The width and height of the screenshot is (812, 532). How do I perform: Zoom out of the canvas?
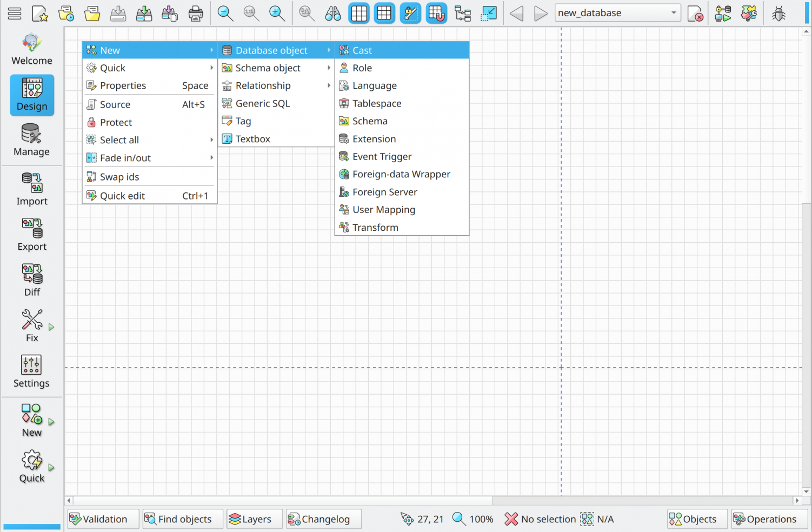225,13
